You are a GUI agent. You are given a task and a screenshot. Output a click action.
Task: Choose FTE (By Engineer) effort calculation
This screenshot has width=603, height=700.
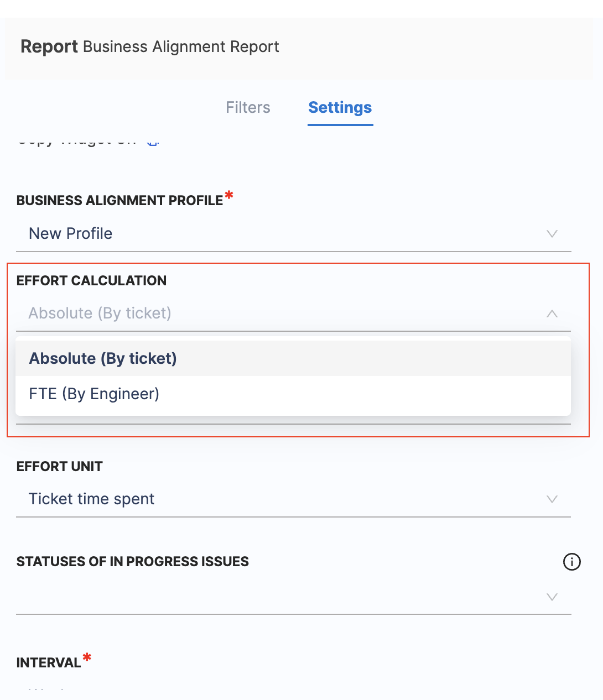93,394
